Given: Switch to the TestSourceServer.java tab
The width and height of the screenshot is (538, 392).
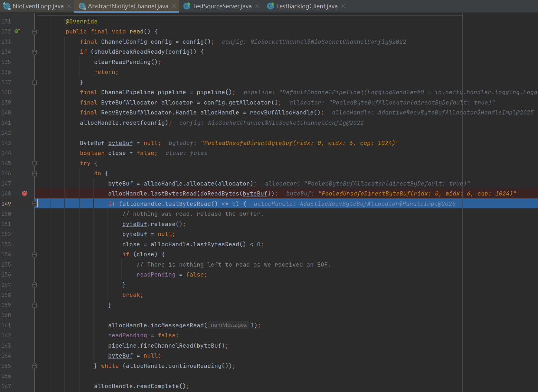Looking at the screenshot, I should [222, 6].
